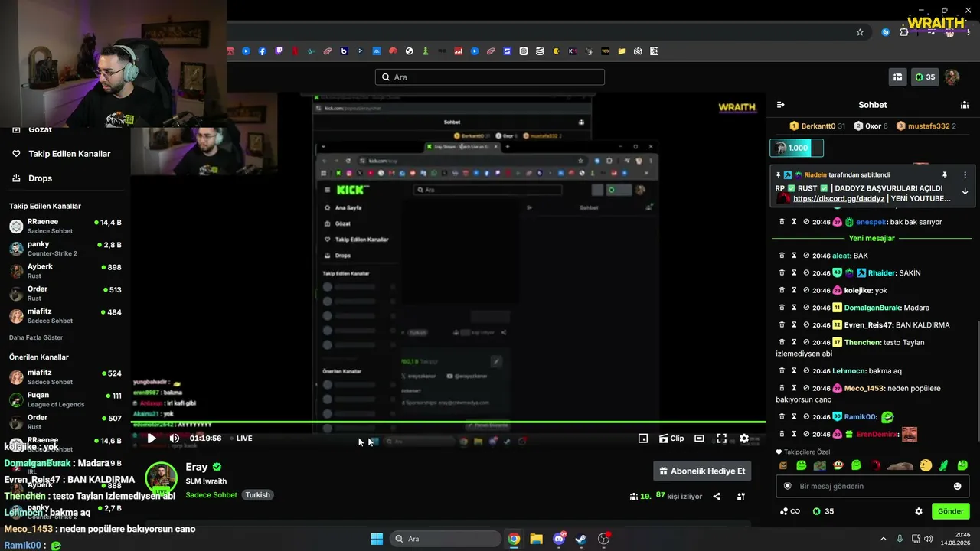Ban user Lehmocn
This screenshot has width=980, height=551.
click(806, 371)
